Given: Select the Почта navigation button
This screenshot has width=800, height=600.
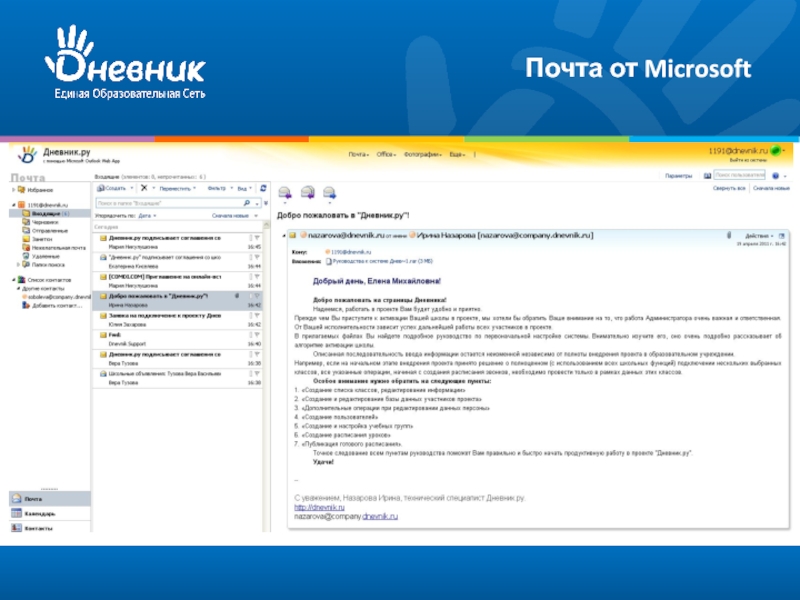Looking at the screenshot, I should point(49,498).
